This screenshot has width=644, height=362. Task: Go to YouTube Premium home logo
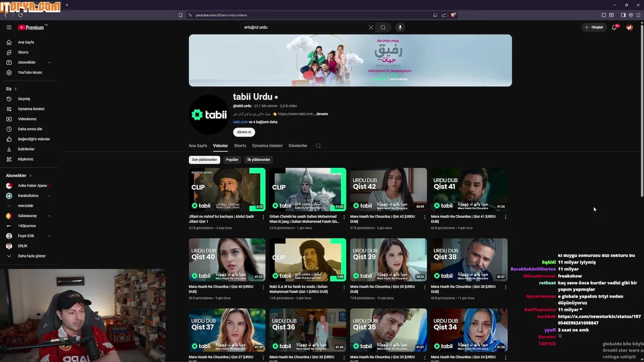tap(32, 28)
